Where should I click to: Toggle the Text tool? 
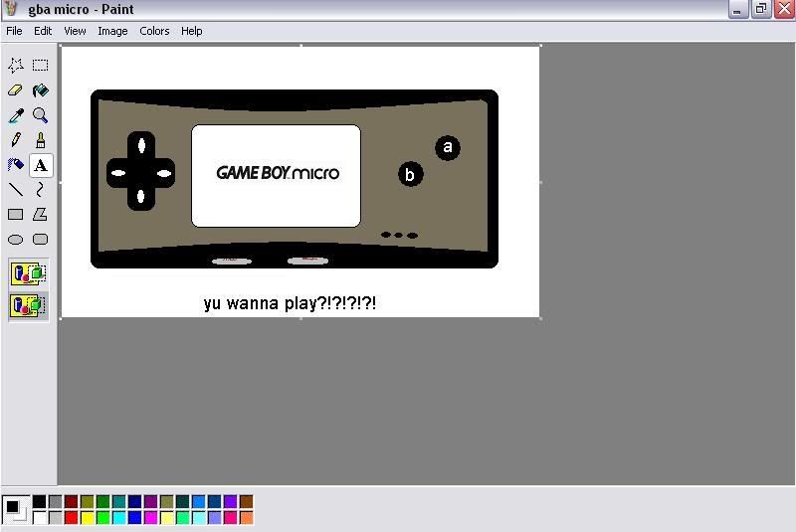[x=41, y=165]
